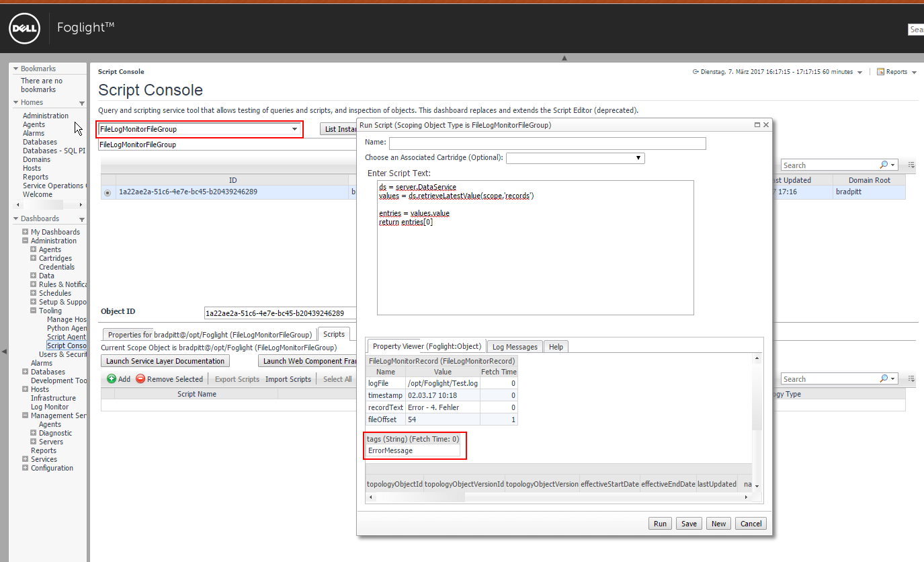Click the Dell logo
The width and height of the screenshot is (924, 562).
click(x=25, y=28)
